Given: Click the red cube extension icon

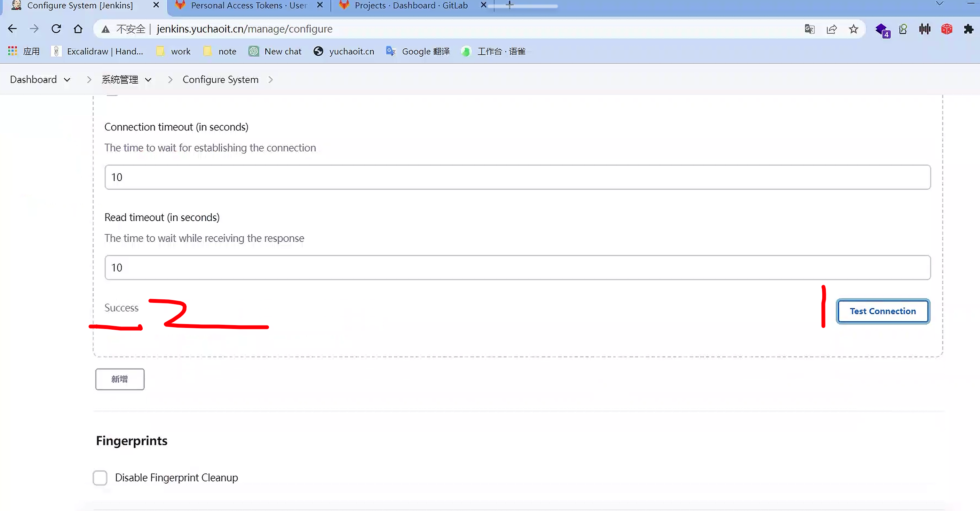Looking at the screenshot, I should 947,29.
